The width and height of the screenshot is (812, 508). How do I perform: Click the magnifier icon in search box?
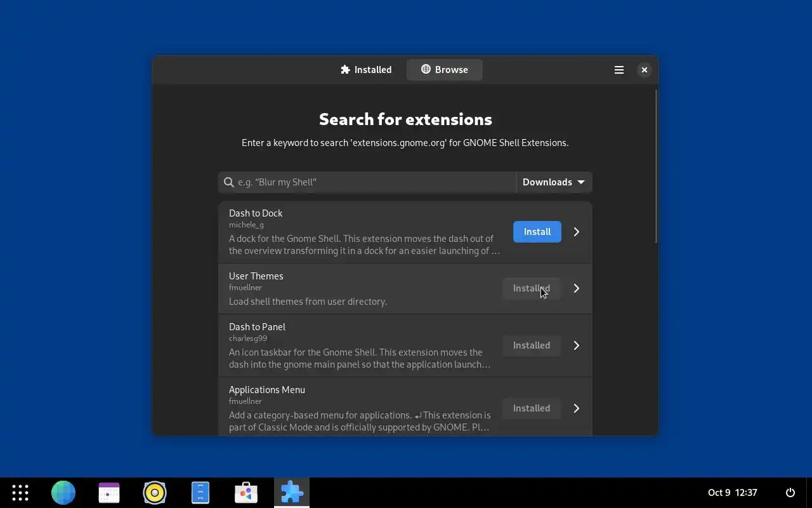click(229, 182)
